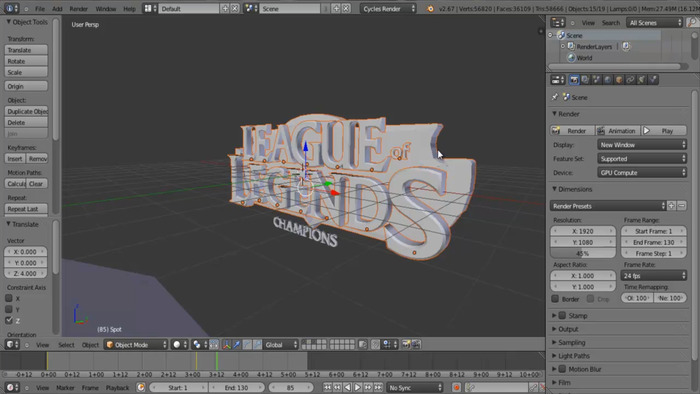Open the Cycles Render engine dropdown

(388, 8)
